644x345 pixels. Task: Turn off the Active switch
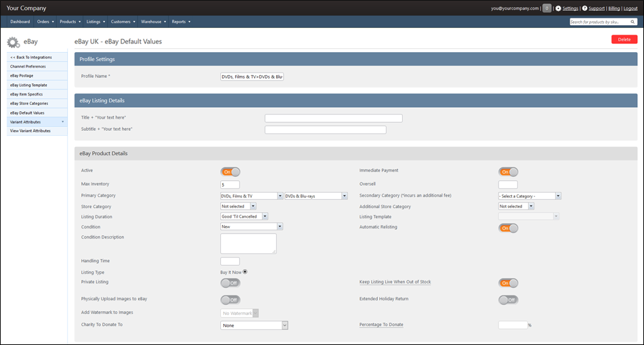click(230, 172)
